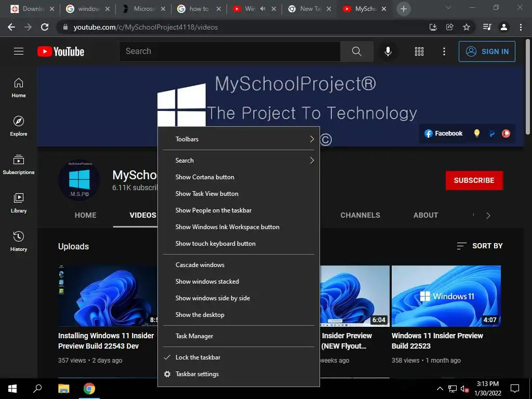Reload the page in Chrome

(45, 27)
